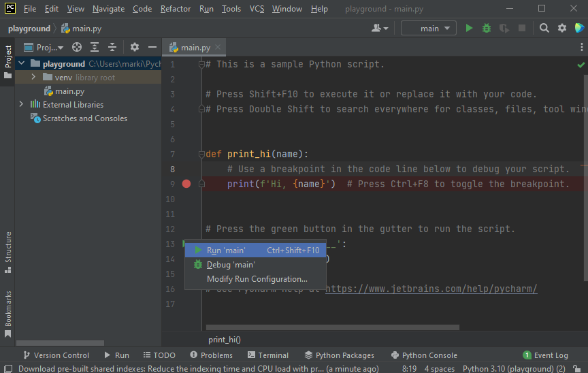The image size is (588, 373).
Task: Open the Refactor menu
Action: [176, 9]
